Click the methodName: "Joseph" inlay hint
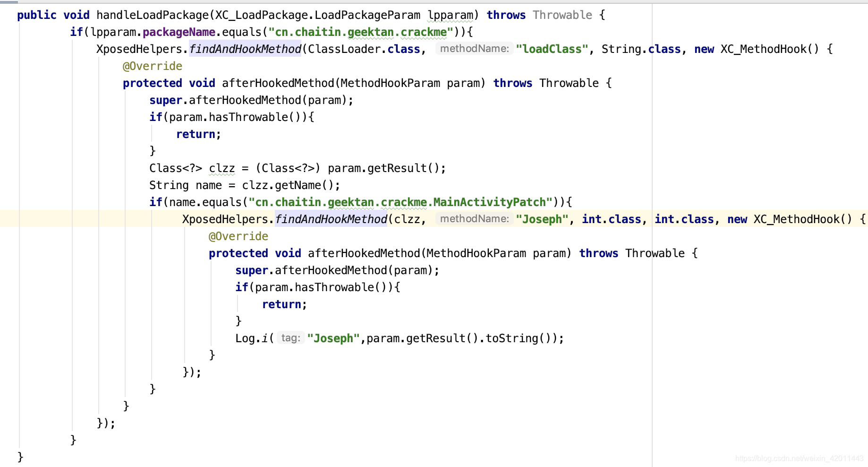The height and width of the screenshot is (467, 868). tap(474, 219)
